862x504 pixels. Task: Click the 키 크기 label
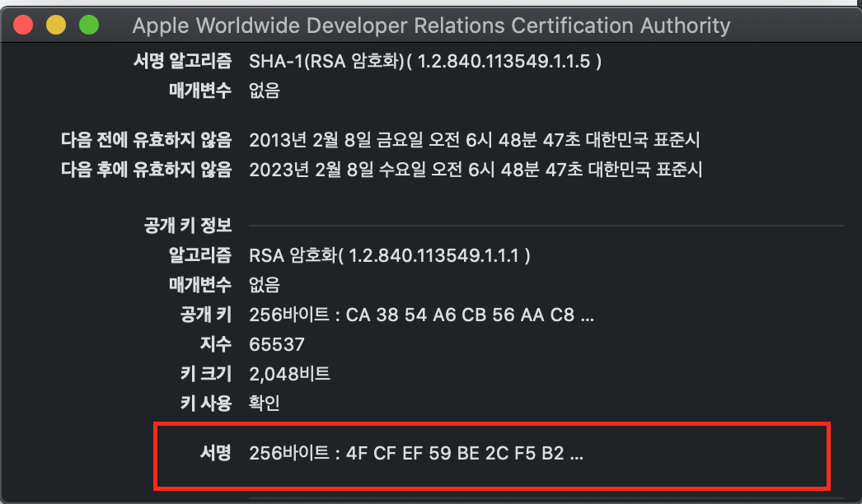coord(206,374)
